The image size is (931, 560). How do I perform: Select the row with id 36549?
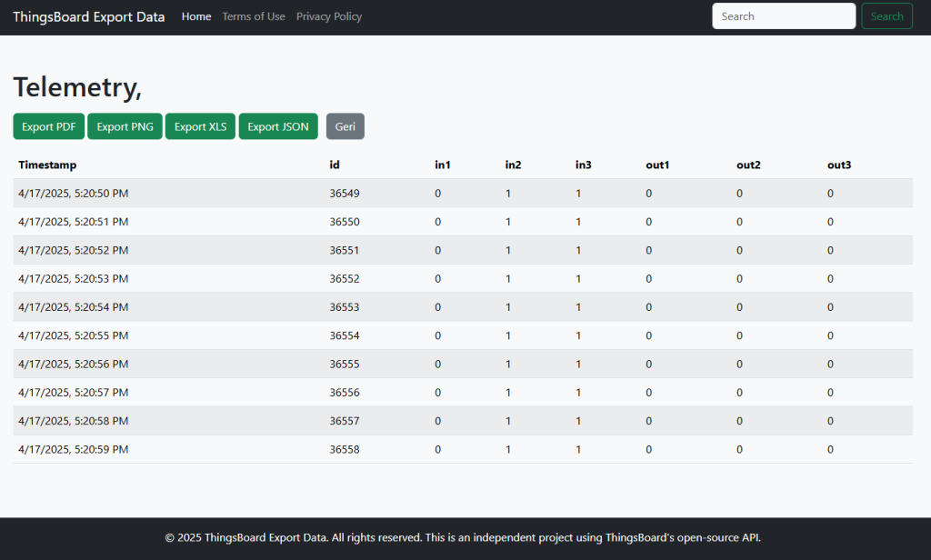(345, 194)
